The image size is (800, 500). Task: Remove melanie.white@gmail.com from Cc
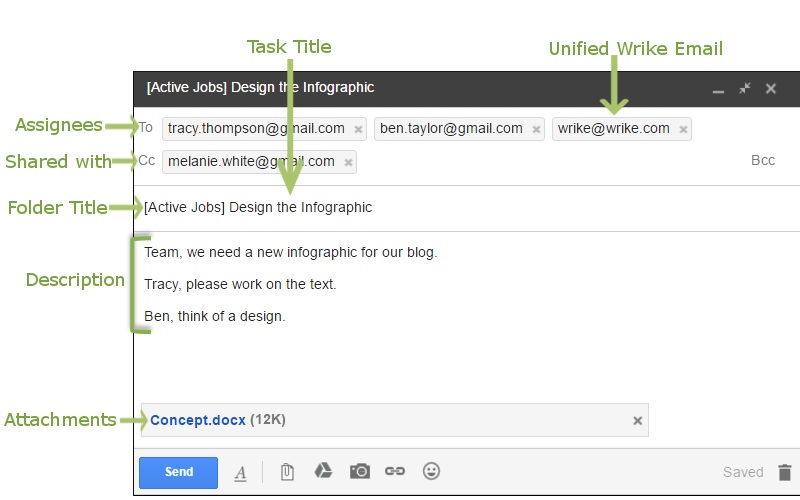click(x=348, y=163)
